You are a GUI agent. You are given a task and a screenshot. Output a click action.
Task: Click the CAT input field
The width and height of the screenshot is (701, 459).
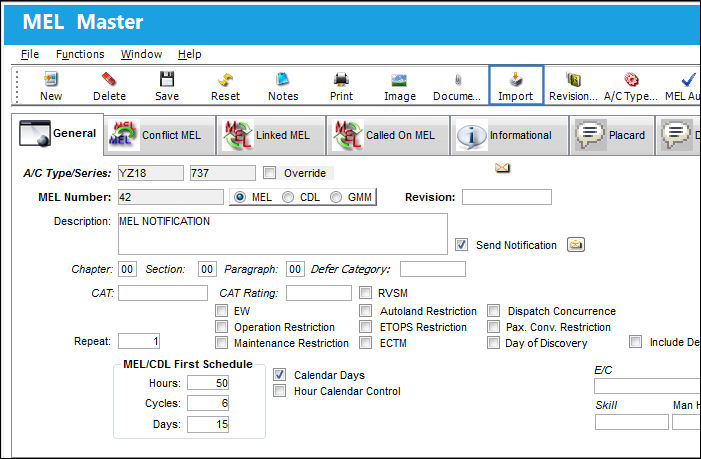[x=163, y=293]
